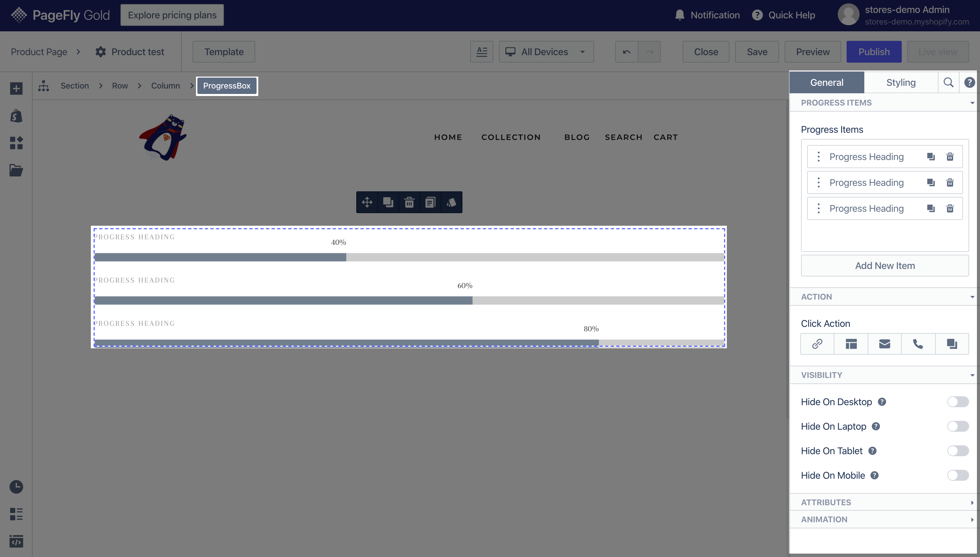
Task: Open the page history clock icon
Action: pos(16,487)
